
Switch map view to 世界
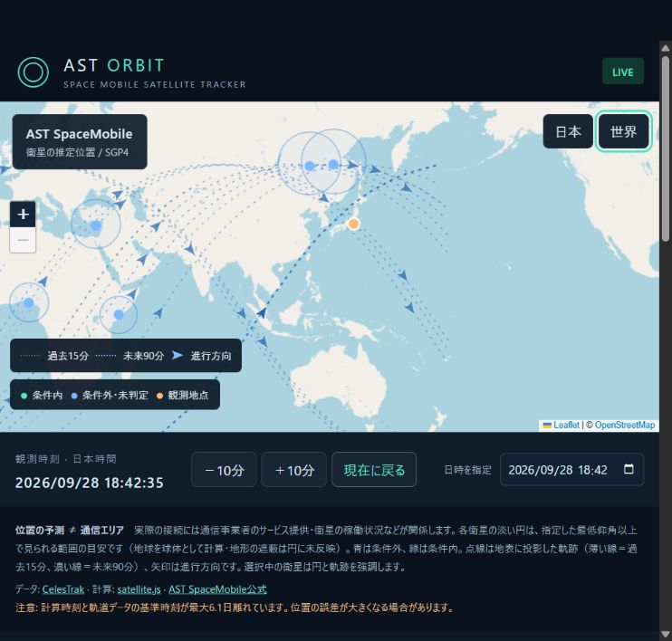623,131
